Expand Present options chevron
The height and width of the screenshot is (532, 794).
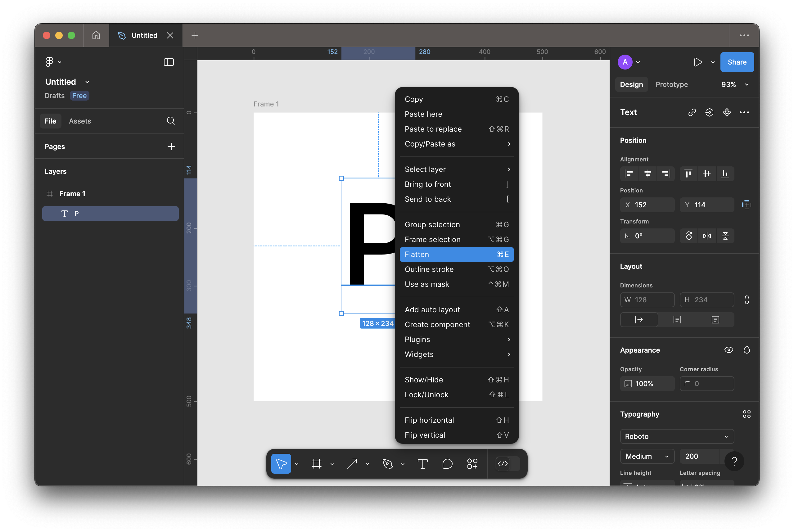(x=713, y=62)
